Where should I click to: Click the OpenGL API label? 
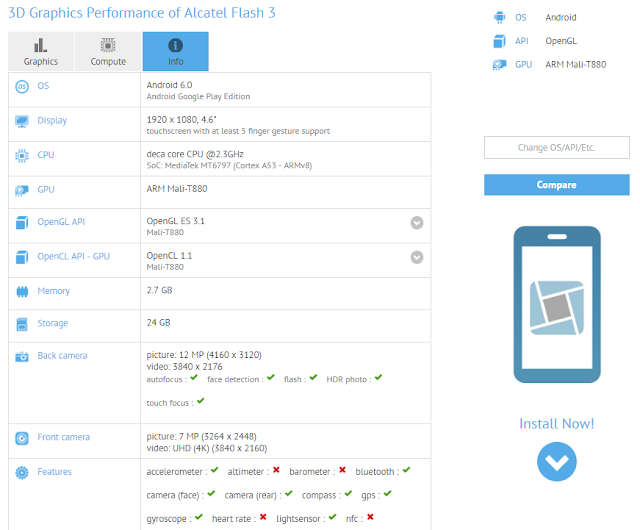[61, 222]
